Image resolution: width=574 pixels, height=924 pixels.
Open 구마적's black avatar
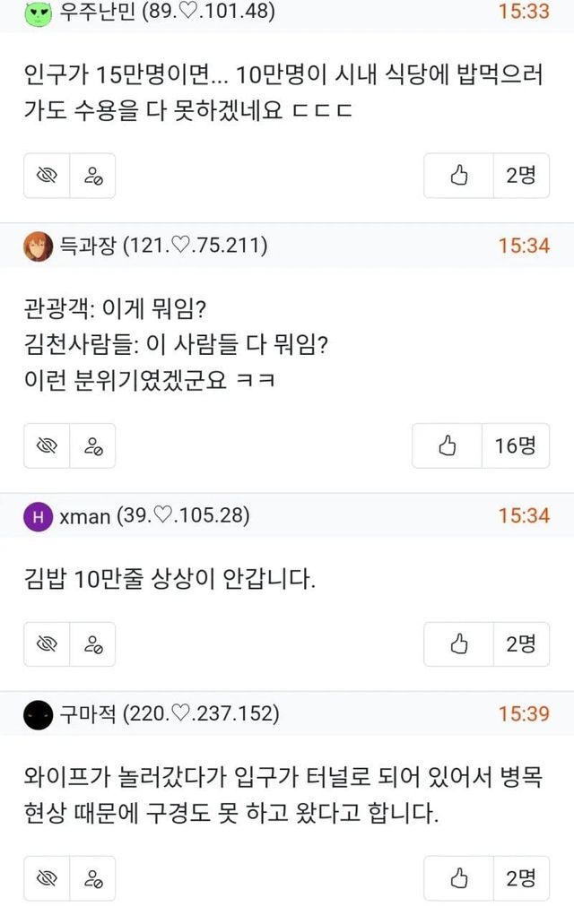click(38, 715)
